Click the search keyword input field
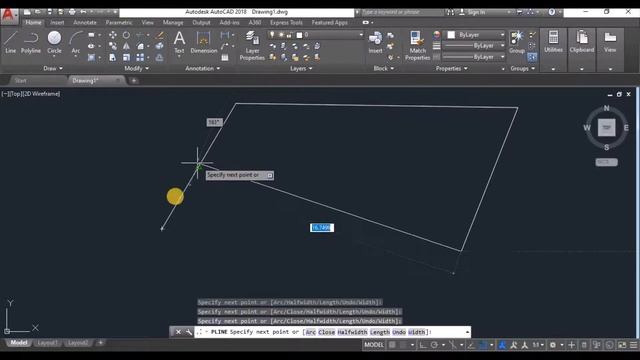640x360 pixels. tap(402, 12)
